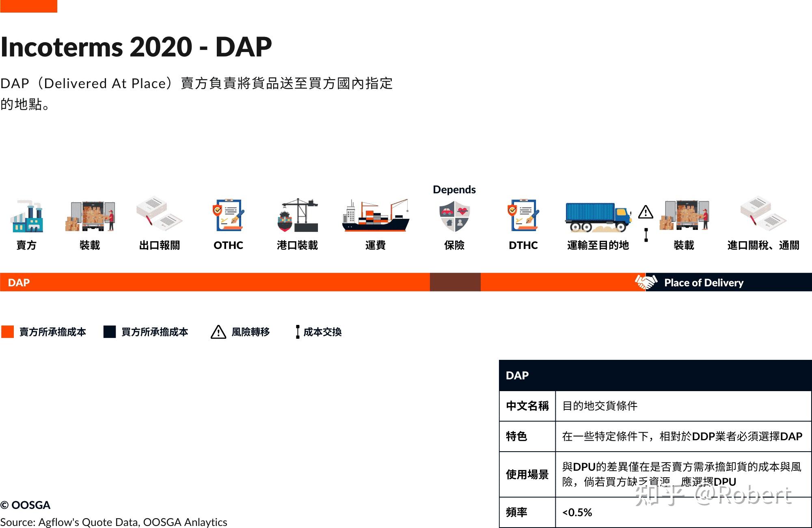Screen dimensions: 812x528
Task: Click the brown insurance segment on DAP bar
Action: click(455, 282)
